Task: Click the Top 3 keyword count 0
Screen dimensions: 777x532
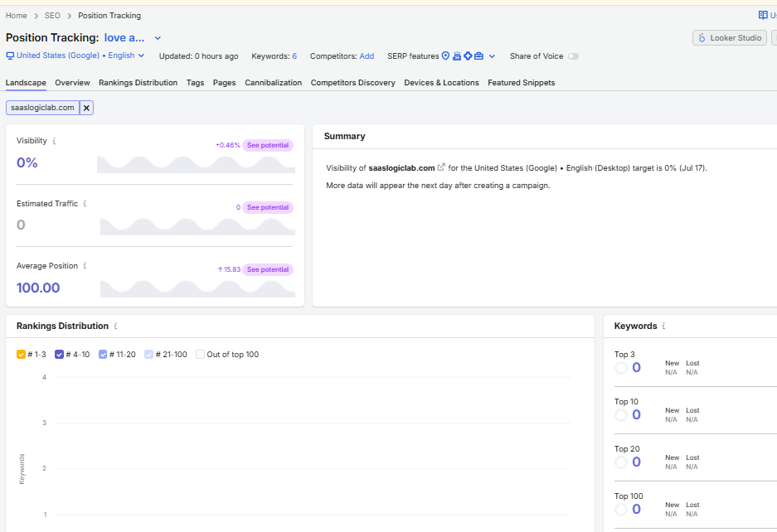Action: (x=636, y=368)
